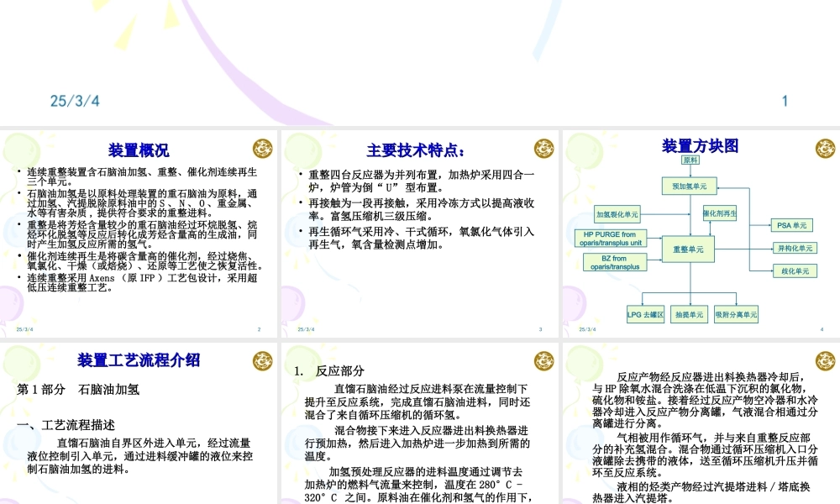The width and height of the screenshot is (840, 504).
Task: Click the bullet starting 重整四台反应器为并列布置
Action: pos(421,181)
